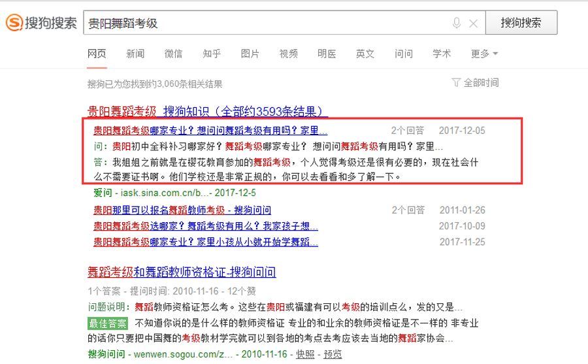
Task: Click the 搜狗搜索 search button
Action: [x=521, y=22]
